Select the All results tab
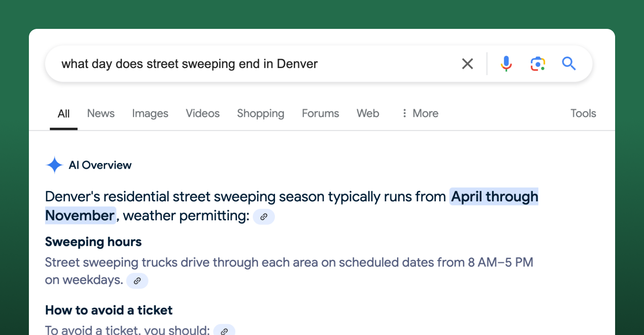 pos(64,113)
